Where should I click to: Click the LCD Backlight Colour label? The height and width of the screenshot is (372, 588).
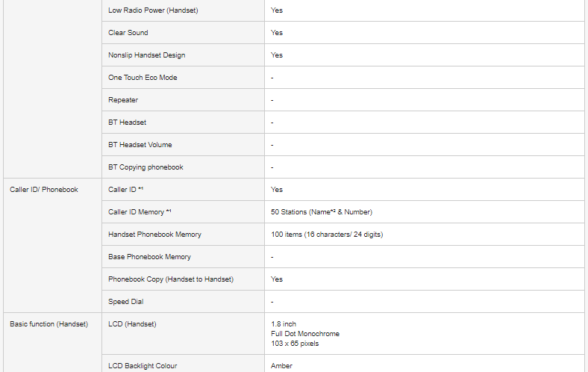pos(143,366)
